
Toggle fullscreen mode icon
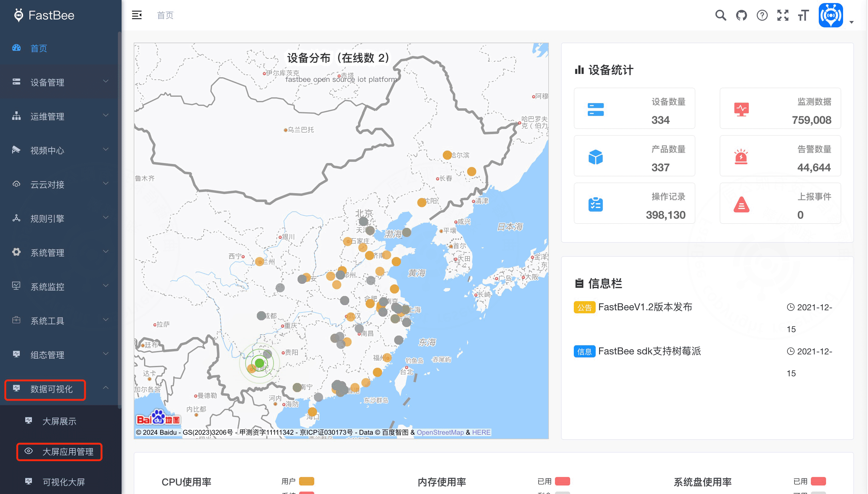(x=783, y=15)
